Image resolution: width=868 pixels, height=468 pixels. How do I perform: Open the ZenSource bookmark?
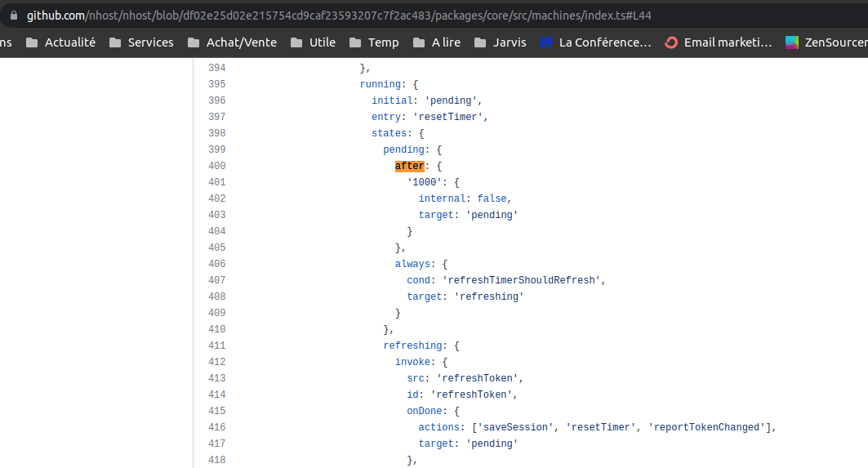tap(826, 42)
